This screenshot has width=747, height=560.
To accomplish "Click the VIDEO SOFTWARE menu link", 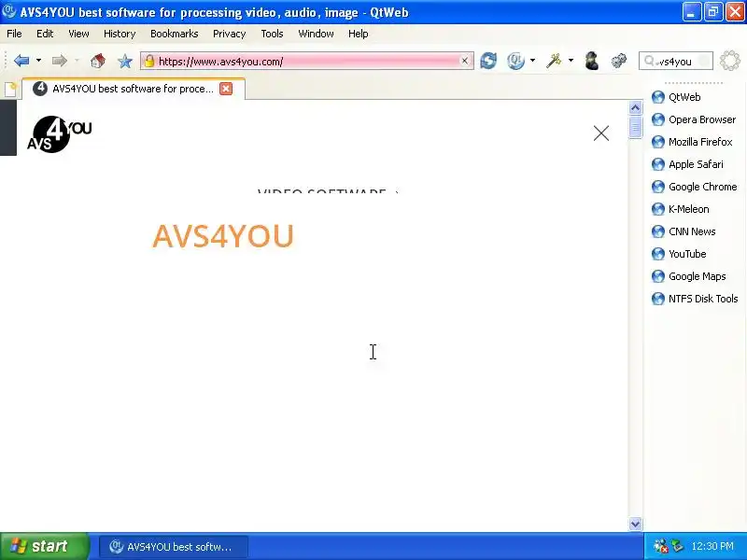I will click(x=329, y=191).
